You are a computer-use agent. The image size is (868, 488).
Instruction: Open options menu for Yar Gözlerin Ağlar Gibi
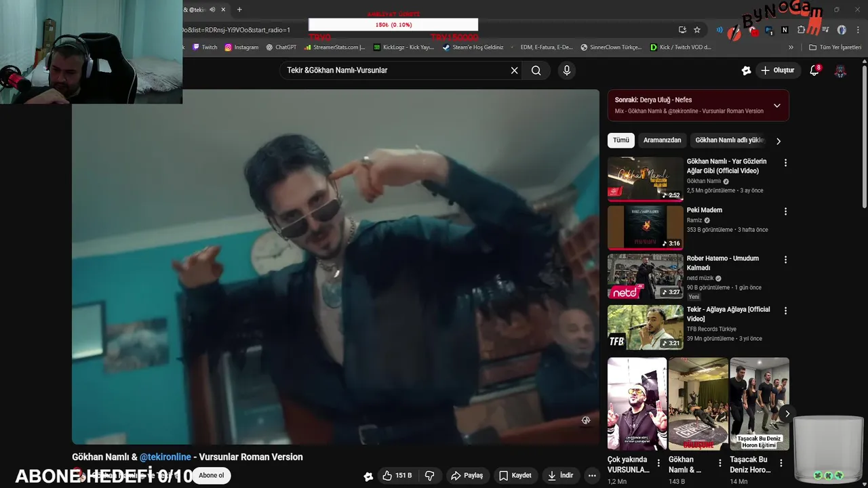click(785, 163)
